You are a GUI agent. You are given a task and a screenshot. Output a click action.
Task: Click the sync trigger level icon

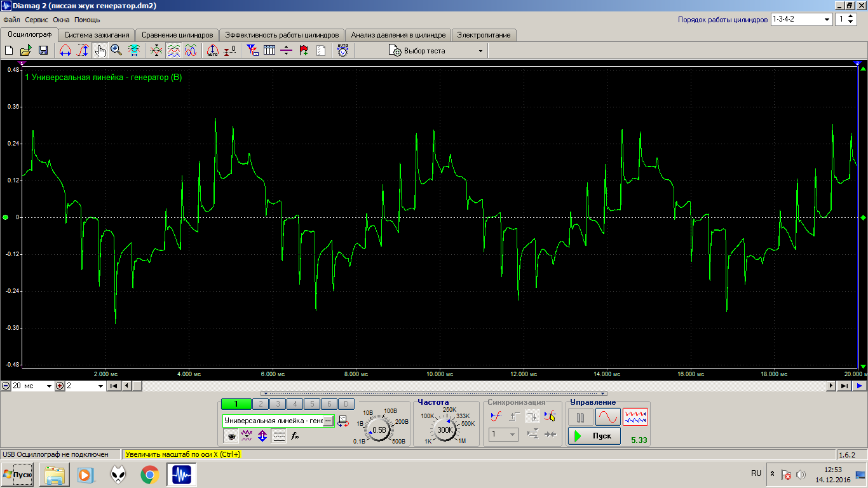coord(497,417)
